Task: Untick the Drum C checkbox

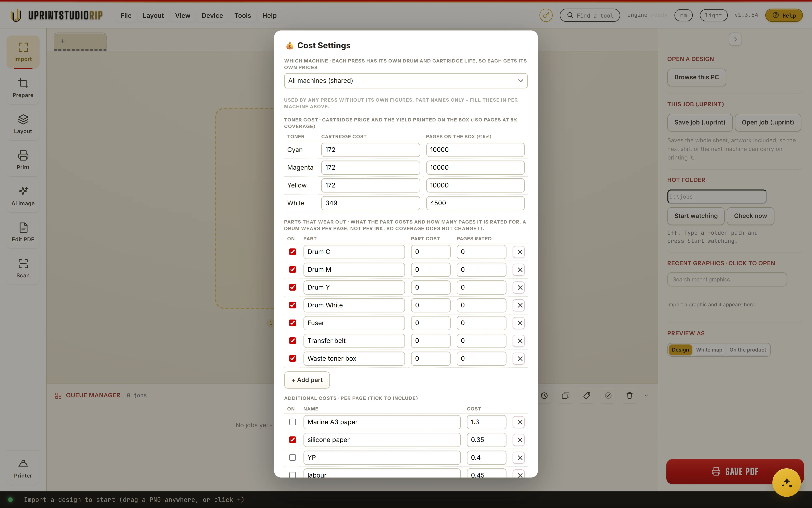Action: point(293,252)
